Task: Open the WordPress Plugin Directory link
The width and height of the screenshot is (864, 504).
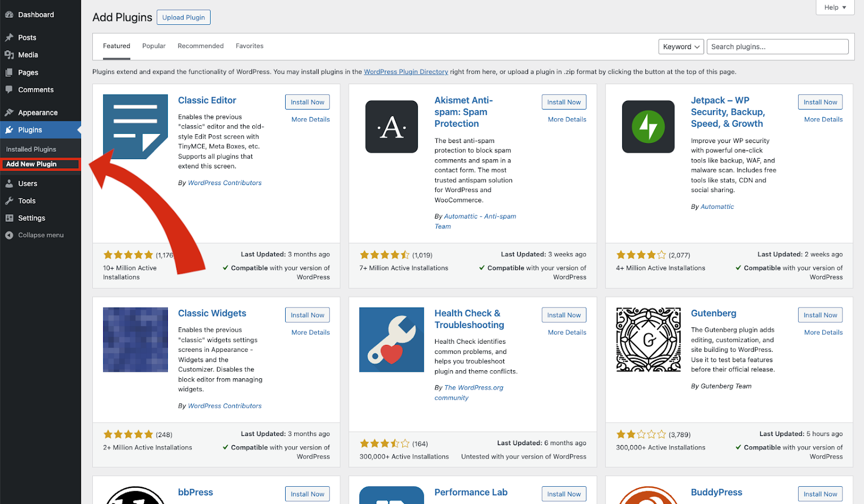Action: [406, 72]
